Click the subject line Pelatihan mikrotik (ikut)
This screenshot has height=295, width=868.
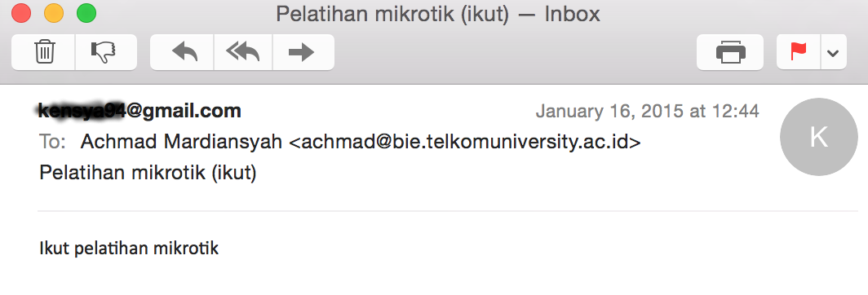(148, 174)
